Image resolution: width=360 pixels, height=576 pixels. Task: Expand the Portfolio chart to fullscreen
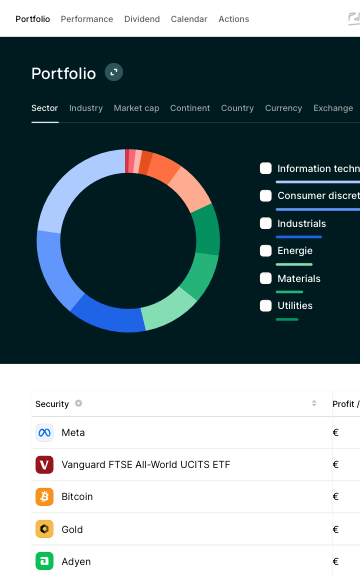coord(114,72)
